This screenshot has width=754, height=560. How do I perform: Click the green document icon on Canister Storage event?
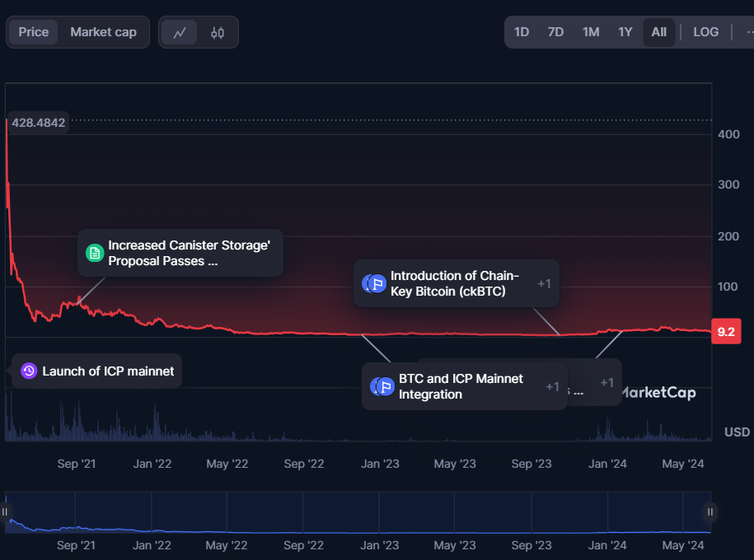(x=95, y=253)
